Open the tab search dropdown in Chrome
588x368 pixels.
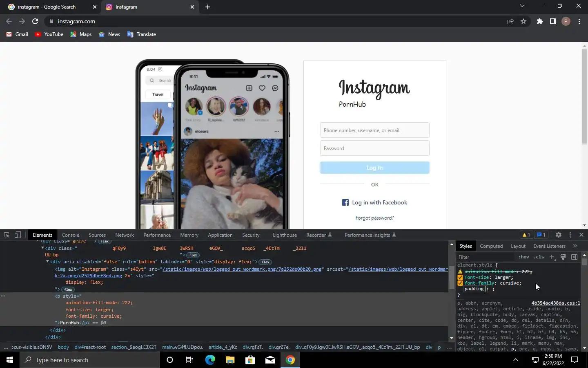[x=522, y=6]
